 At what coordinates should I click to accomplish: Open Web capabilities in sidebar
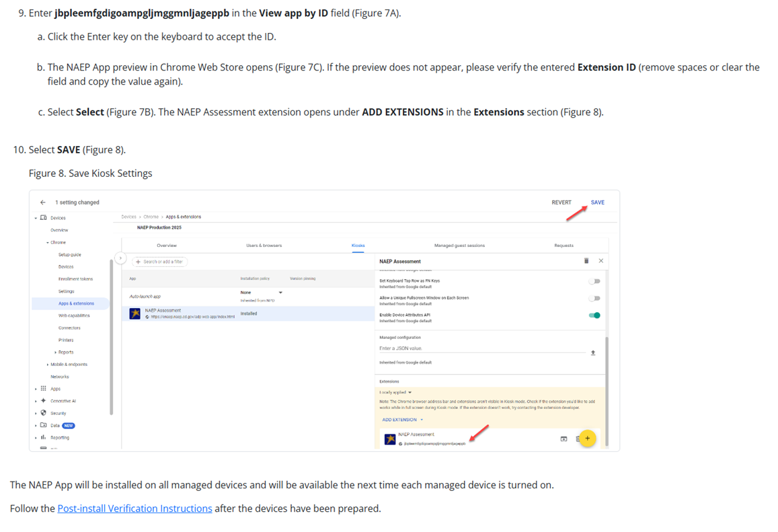point(74,315)
